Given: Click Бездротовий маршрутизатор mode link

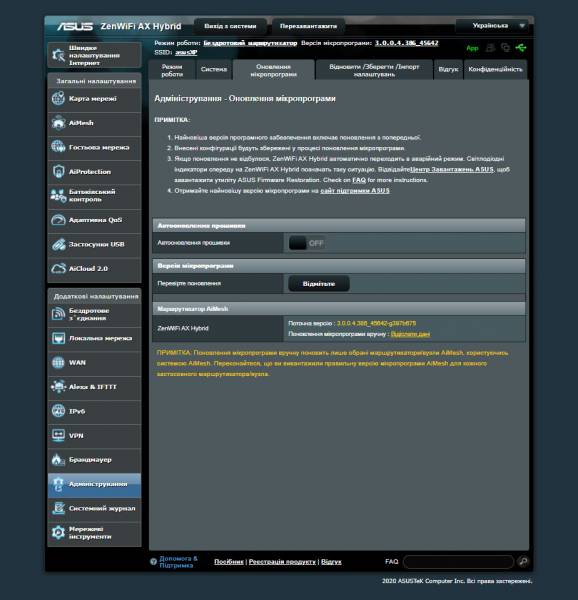Looking at the screenshot, I should (x=250, y=43).
